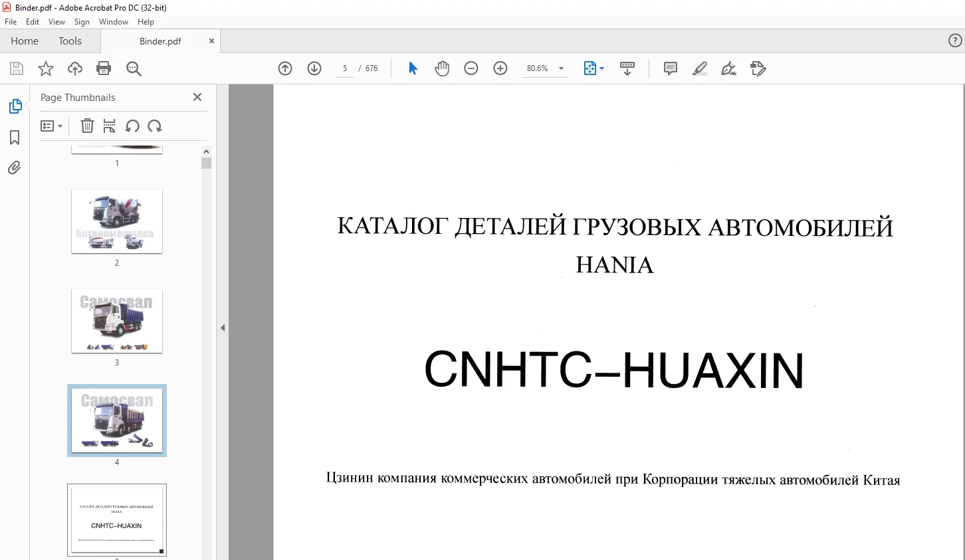Activate the selection arrow tool

pyautogui.click(x=413, y=68)
